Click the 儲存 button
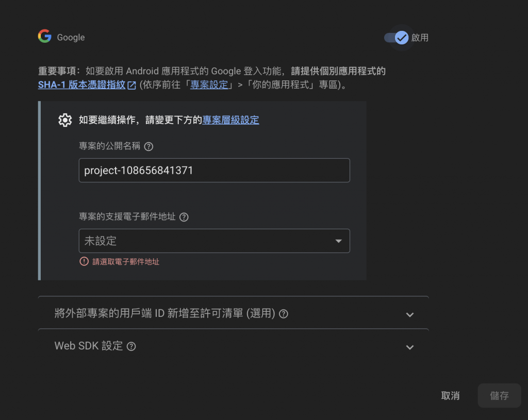Image resolution: width=528 pixels, height=420 pixels. (499, 396)
